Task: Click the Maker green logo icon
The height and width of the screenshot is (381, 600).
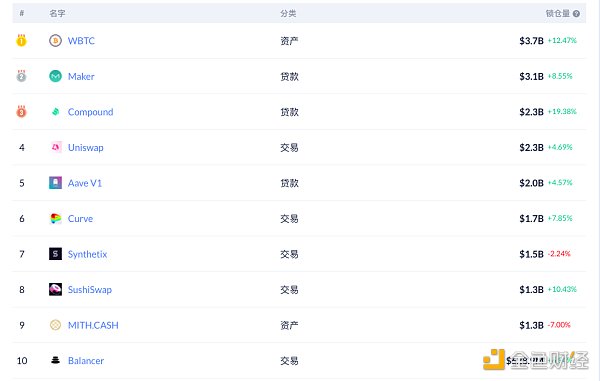Action: tap(55, 76)
